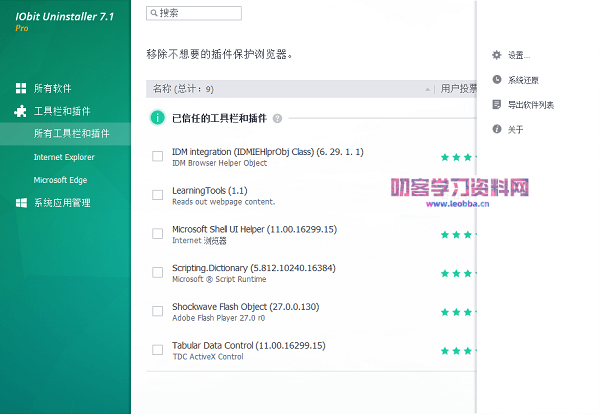Check the Tabular Data Control checkbox

click(x=157, y=350)
